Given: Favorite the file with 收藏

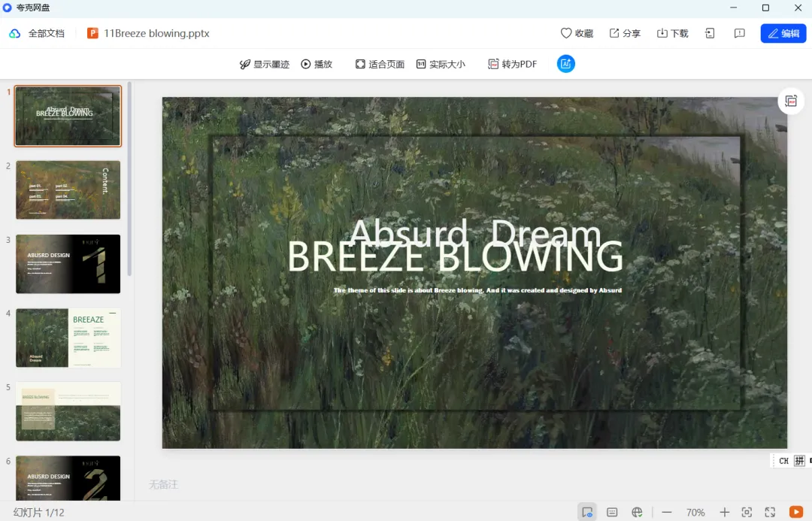Looking at the screenshot, I should 577,34.
